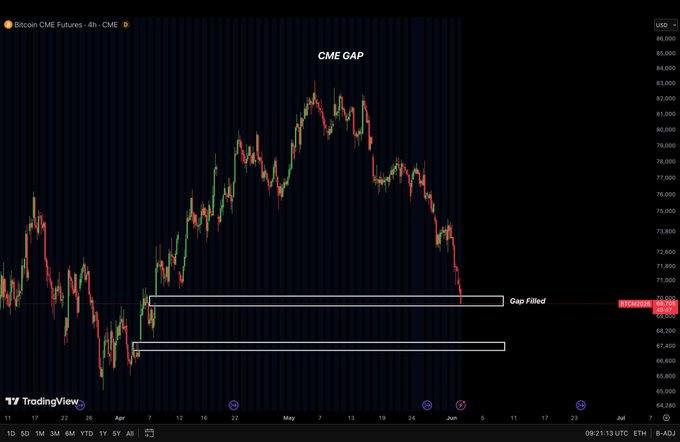Screen dimensions: 680x442
Task: Click the contract roll marker near 26 March
Action: 80,405
